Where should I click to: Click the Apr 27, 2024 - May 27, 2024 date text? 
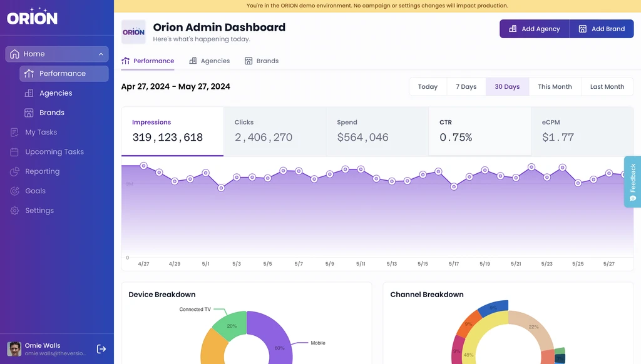176,86
